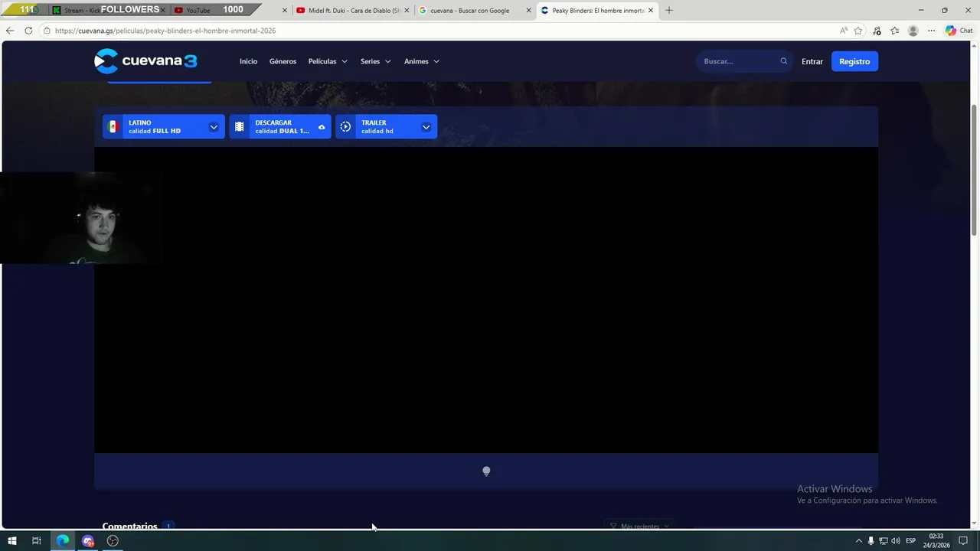
Task: Click the microphone tray icon
Action: tap(871, 541)
